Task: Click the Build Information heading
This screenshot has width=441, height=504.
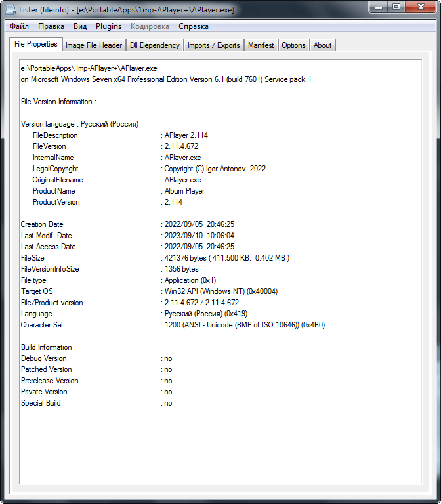Action: coord(49,347)
